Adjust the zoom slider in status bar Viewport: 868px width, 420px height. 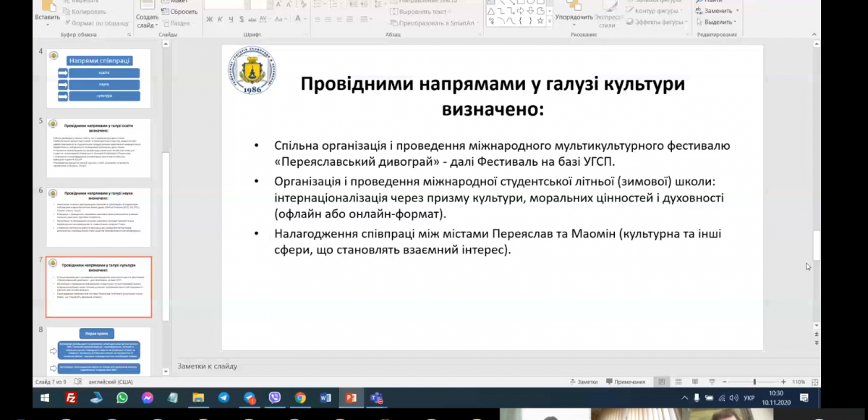click(754, 382)
